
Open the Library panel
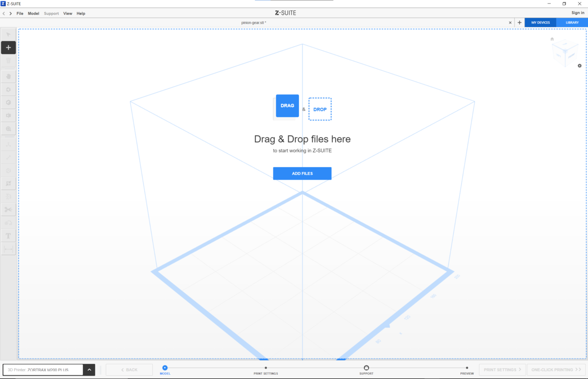pyautogui.click(x=572, y=23)
